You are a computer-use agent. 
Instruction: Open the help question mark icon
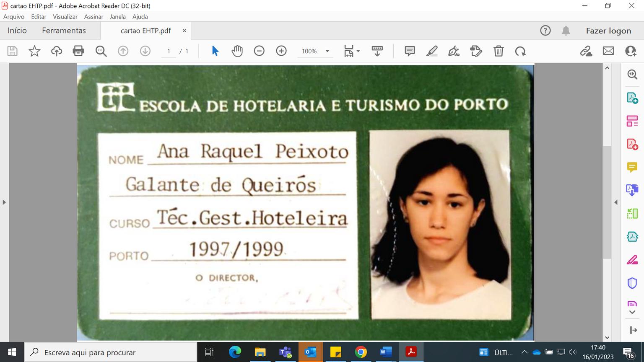tap(545, 31)
